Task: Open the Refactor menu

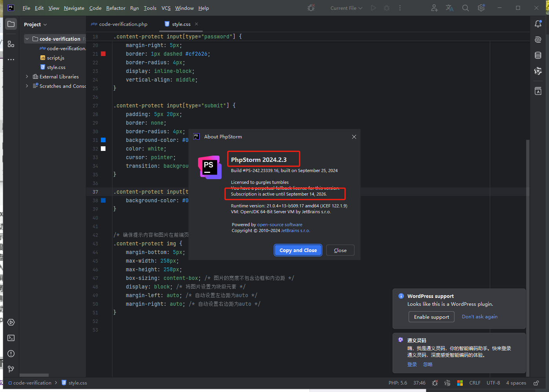Action: tap(116, 8)
